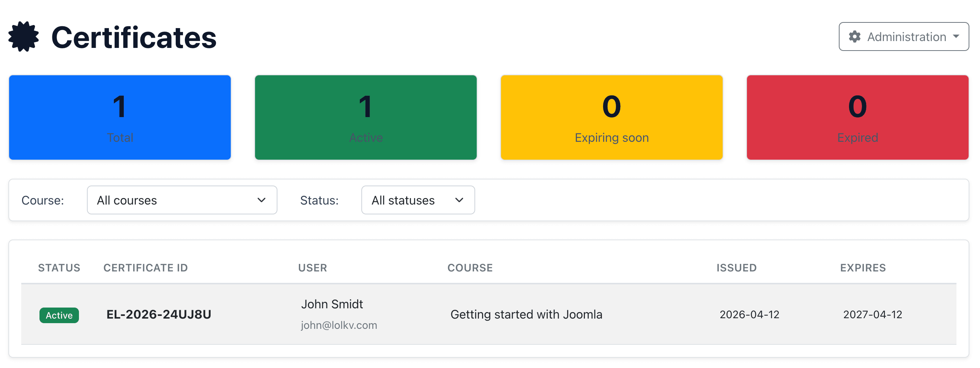Viewport: 980px width, 368px height.
Task: Sort by Status column header
Action: tap(59, 268)
